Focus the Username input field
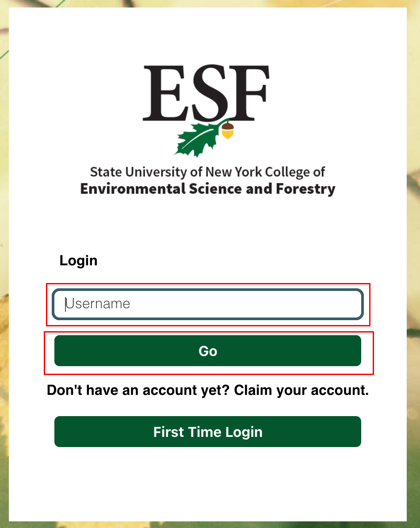 point(208,304)
